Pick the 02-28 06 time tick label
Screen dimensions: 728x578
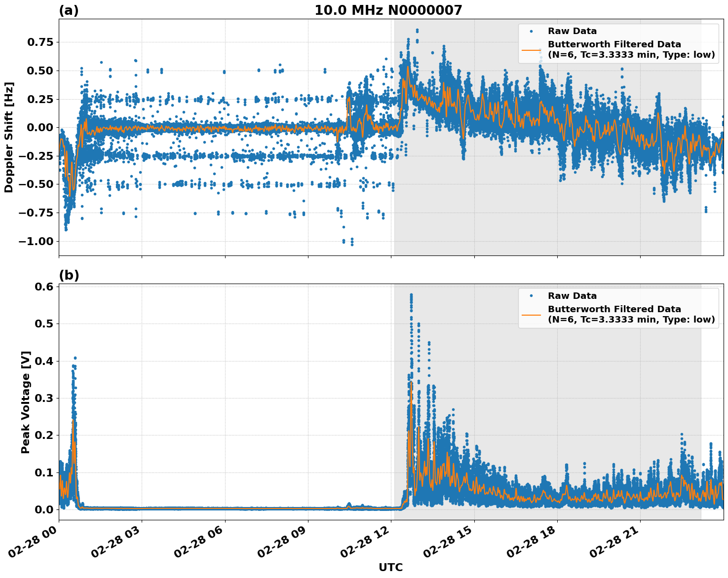[x=201, y=541]
